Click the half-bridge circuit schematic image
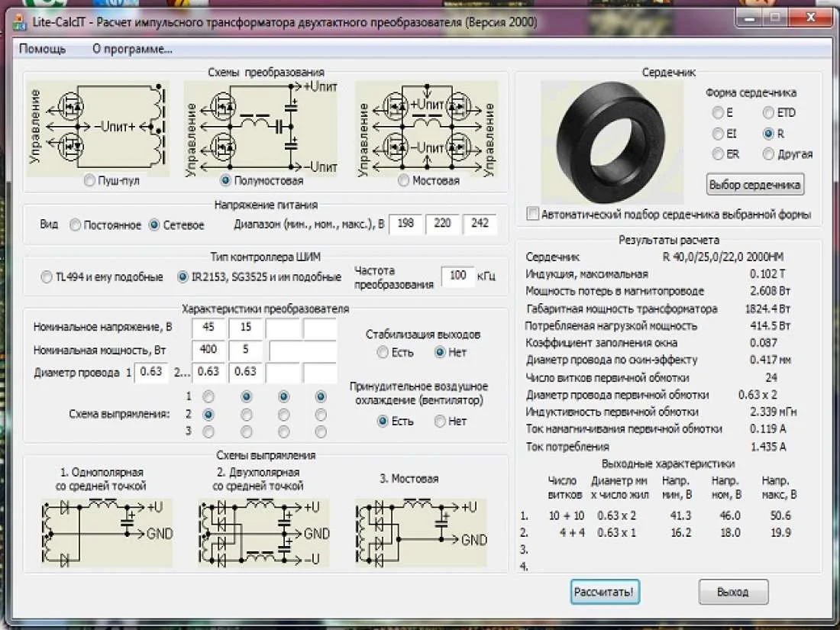This screenshot has width=840, height=630. 261,126
